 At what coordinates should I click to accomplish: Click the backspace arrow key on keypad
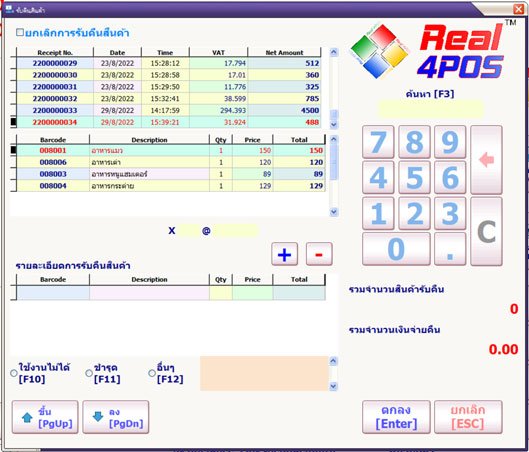coord(486,160)
